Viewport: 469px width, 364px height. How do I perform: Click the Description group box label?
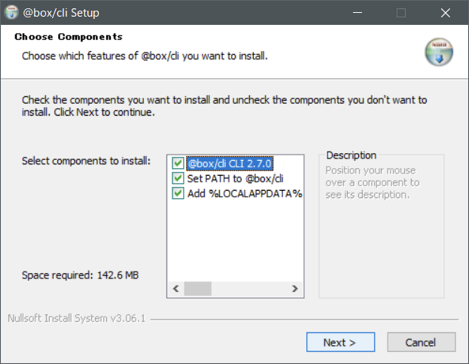(351, 155)
